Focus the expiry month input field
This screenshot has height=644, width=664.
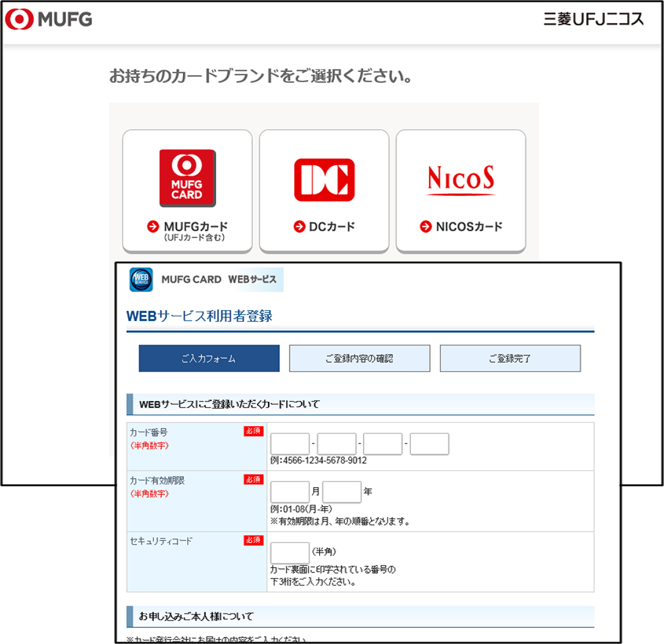(x=290, y=492)
